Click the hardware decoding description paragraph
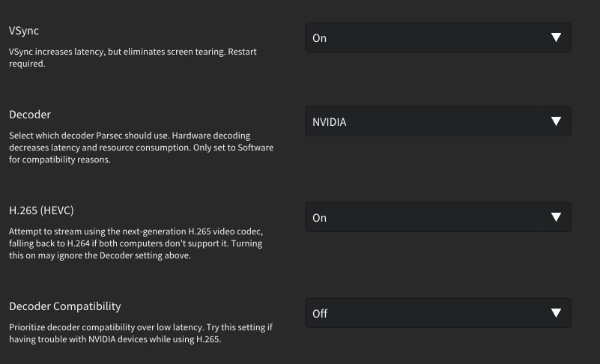600x364 pixels. tap(142, 148)
